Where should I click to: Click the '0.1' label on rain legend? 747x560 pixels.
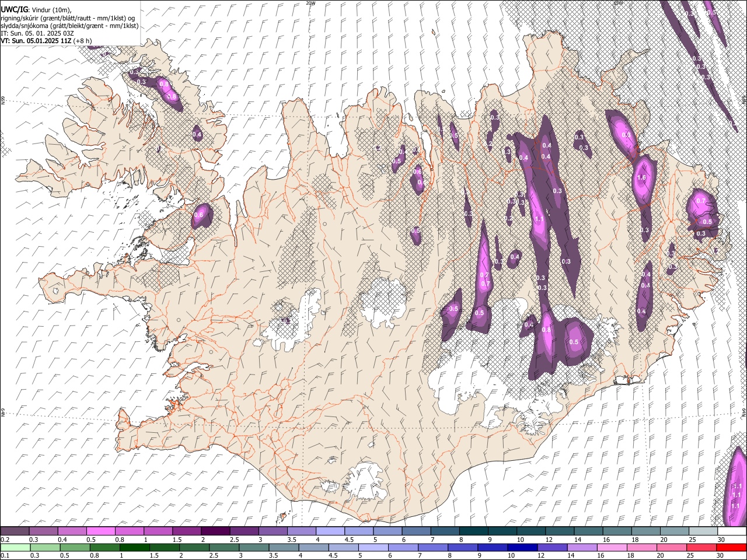pyautogui.click(x=5, y=555)
